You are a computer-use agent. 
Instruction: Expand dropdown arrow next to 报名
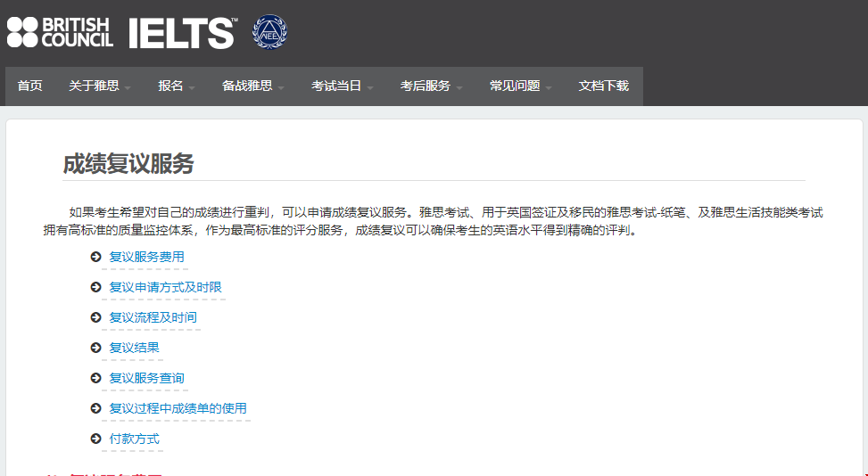tap(192, 88)
